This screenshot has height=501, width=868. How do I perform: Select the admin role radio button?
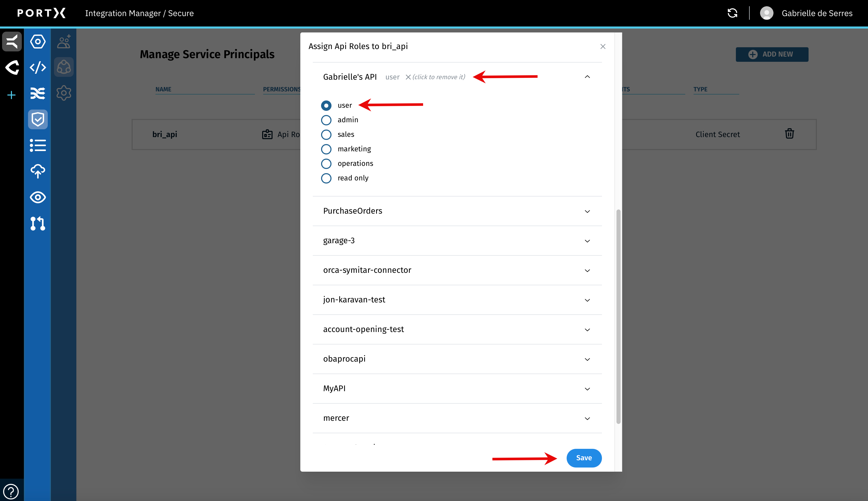coord(326,120)
